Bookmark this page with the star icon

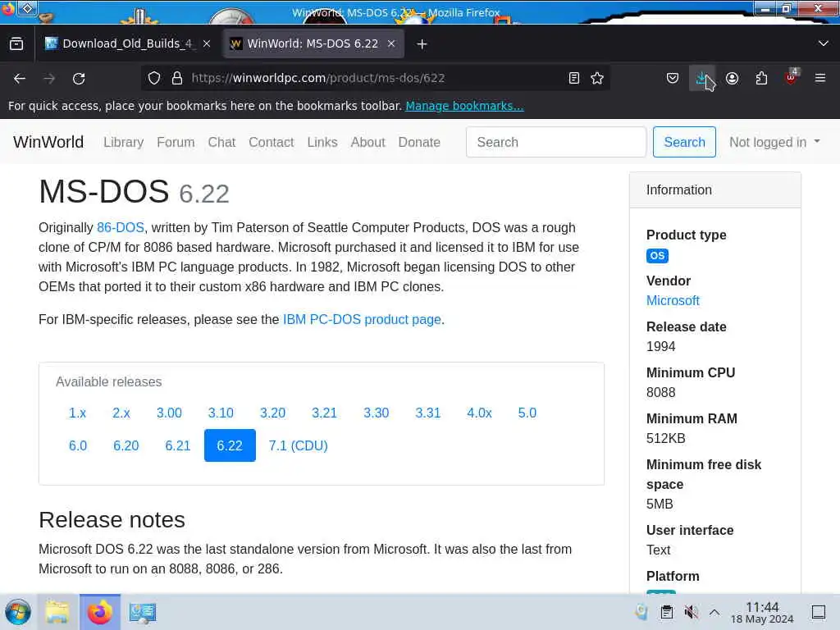[x=597, y=78]
